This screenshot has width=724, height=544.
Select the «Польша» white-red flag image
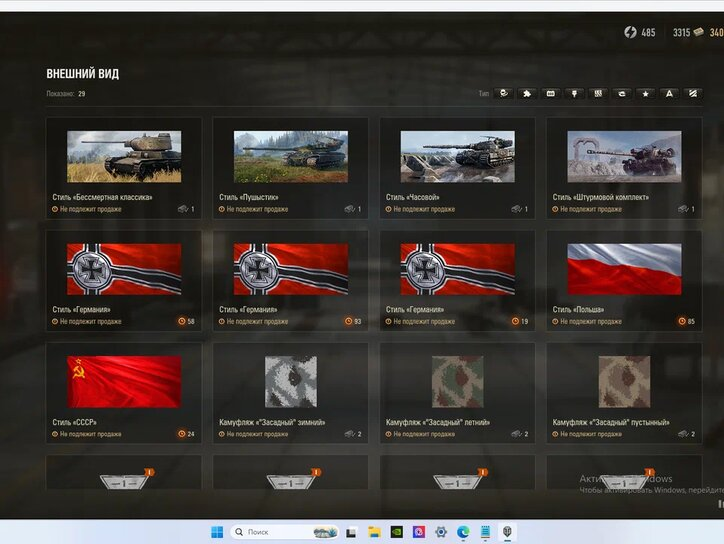click(624, 269)
